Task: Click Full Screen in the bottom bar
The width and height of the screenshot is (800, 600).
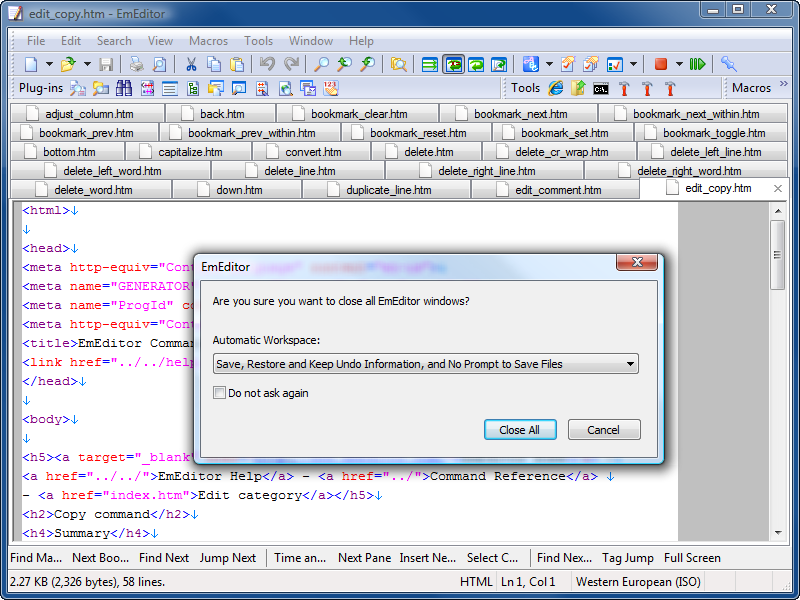Action: 692,558
